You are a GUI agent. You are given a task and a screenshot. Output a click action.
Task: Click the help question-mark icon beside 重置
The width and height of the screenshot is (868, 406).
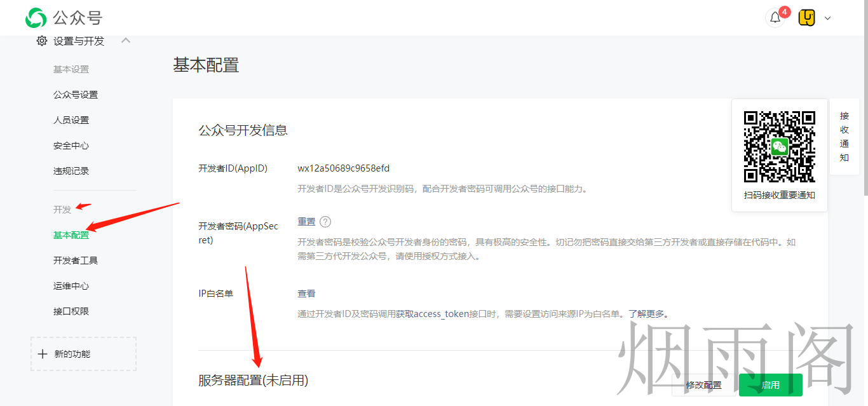[325, 222]
